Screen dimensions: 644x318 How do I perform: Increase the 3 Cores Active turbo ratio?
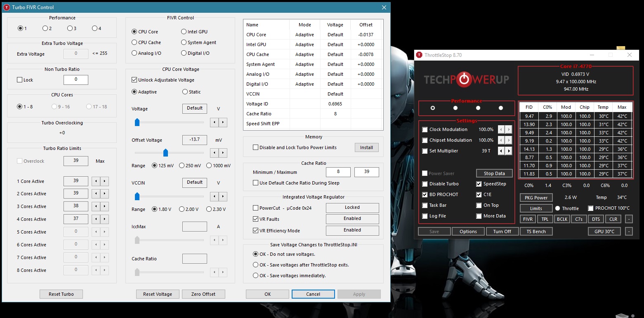[x=104, y=206]
